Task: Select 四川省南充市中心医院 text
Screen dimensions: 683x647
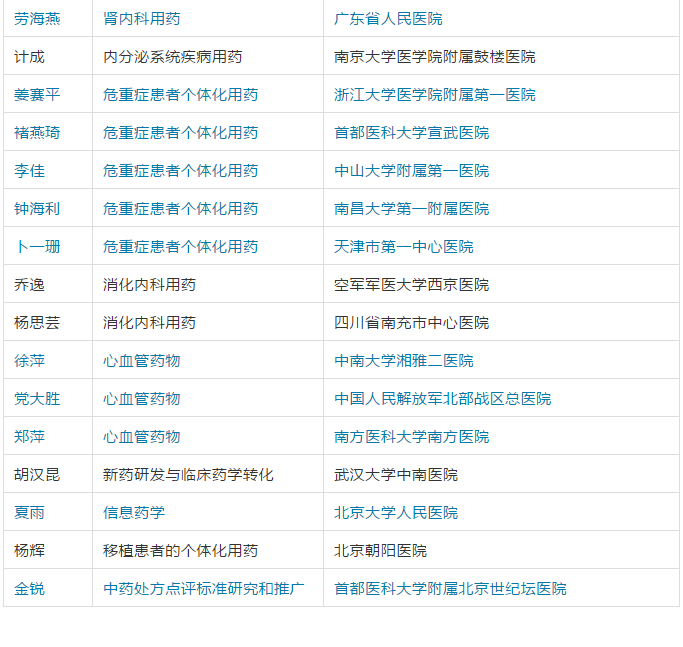Action: pos(412,322)
